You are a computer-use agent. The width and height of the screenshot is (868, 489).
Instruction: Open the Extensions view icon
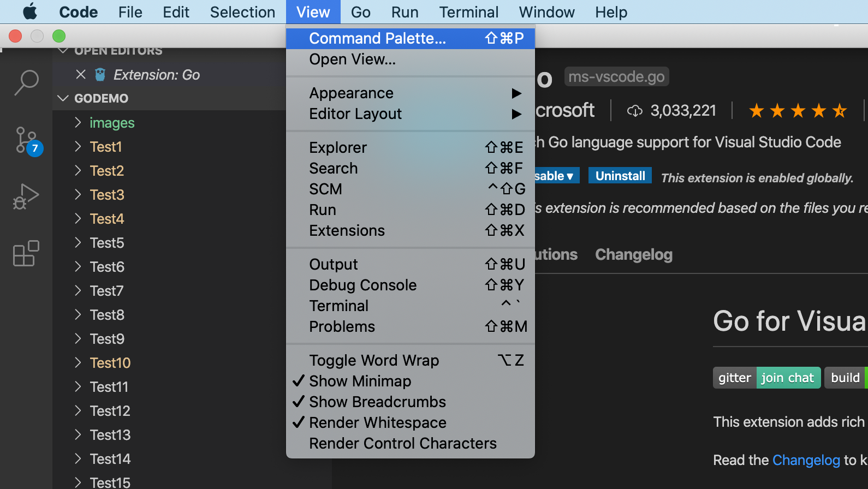(x=26, y=253)
